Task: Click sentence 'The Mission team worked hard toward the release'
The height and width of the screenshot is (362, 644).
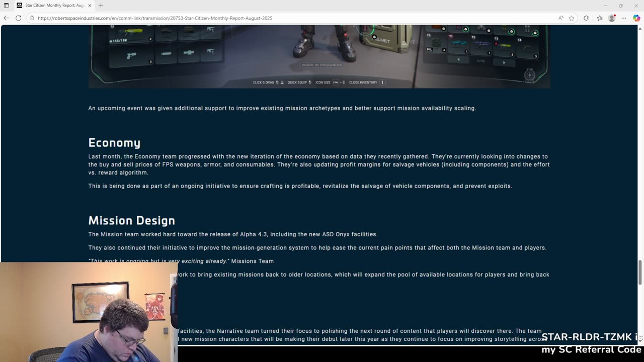Action: coord(233,234)
